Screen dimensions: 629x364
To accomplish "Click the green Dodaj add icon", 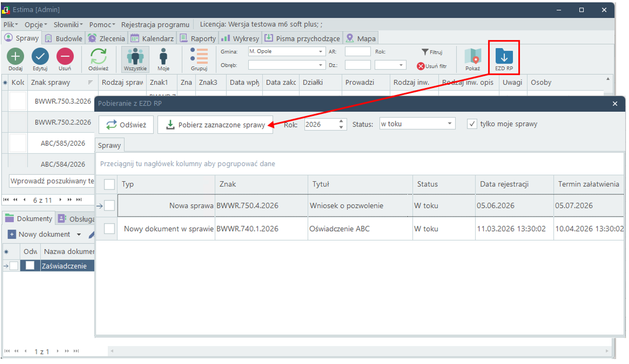I will pyautogui.click(x=15, y=56).
